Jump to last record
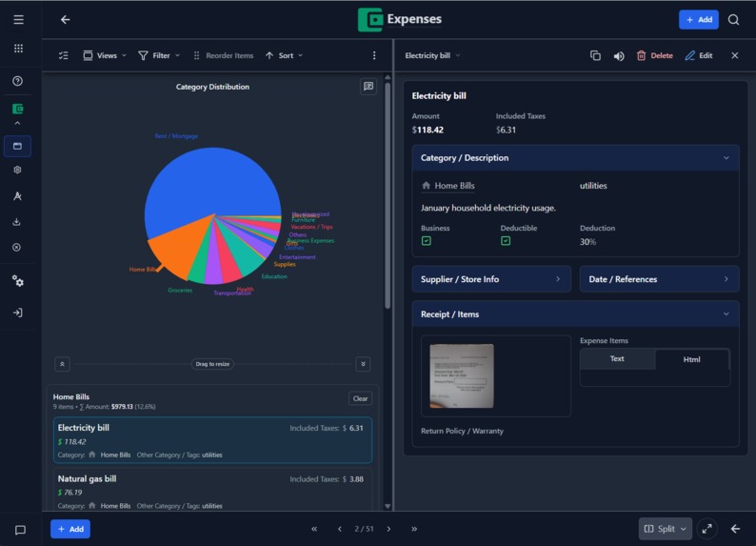The height and width of the screenshot is (546, 756). (413, 529)
